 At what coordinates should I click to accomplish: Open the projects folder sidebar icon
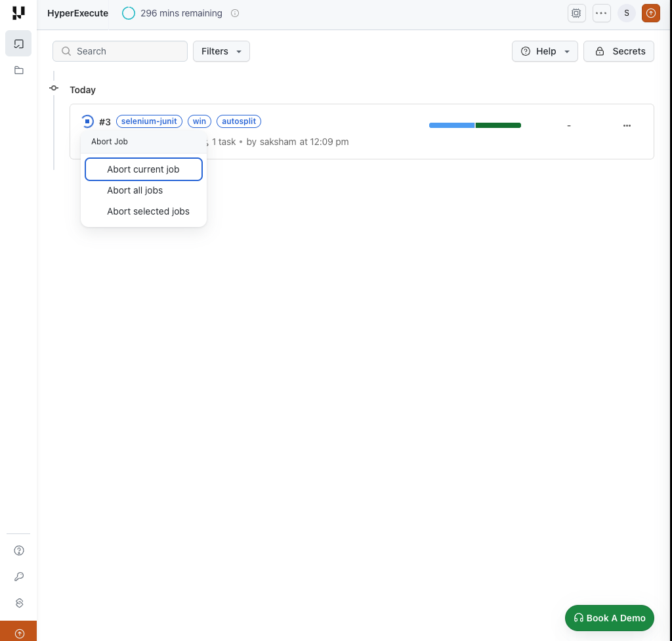click(x=18, y=70)
